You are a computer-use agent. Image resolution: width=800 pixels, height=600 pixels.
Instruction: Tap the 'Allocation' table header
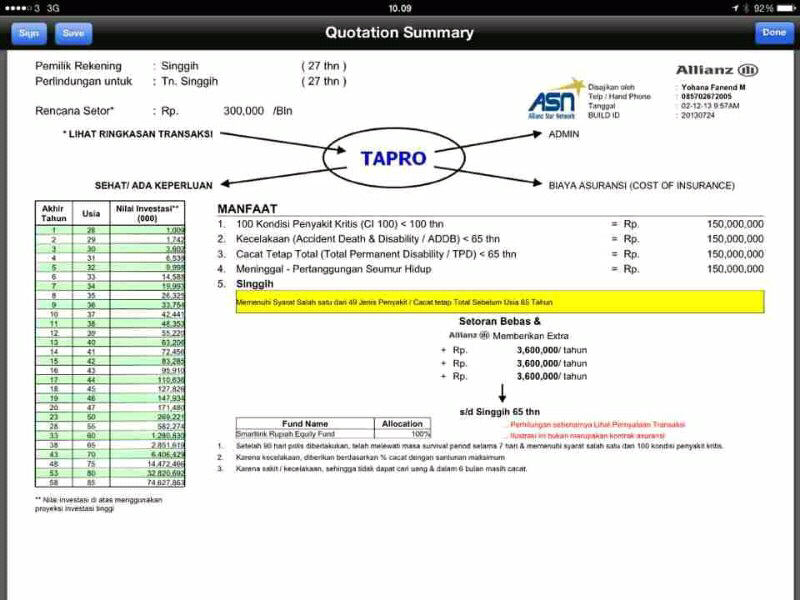tap(403, 423)
